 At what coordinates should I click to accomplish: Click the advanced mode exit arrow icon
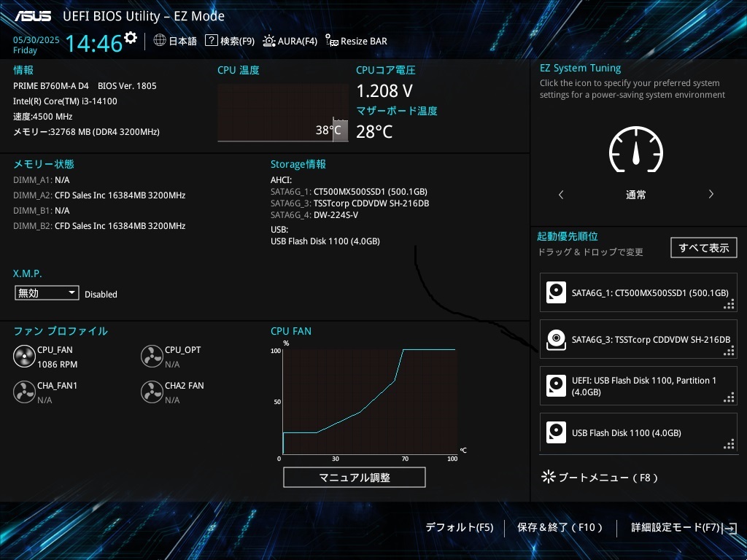729,528
